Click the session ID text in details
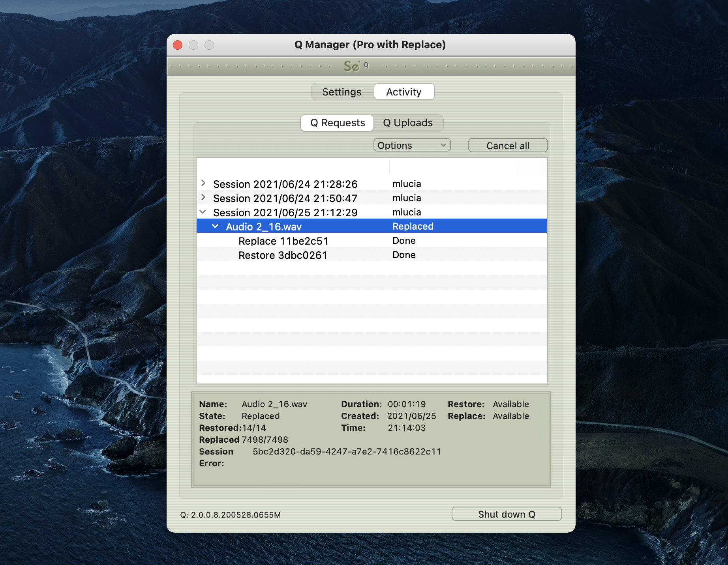 coord(347,451)
